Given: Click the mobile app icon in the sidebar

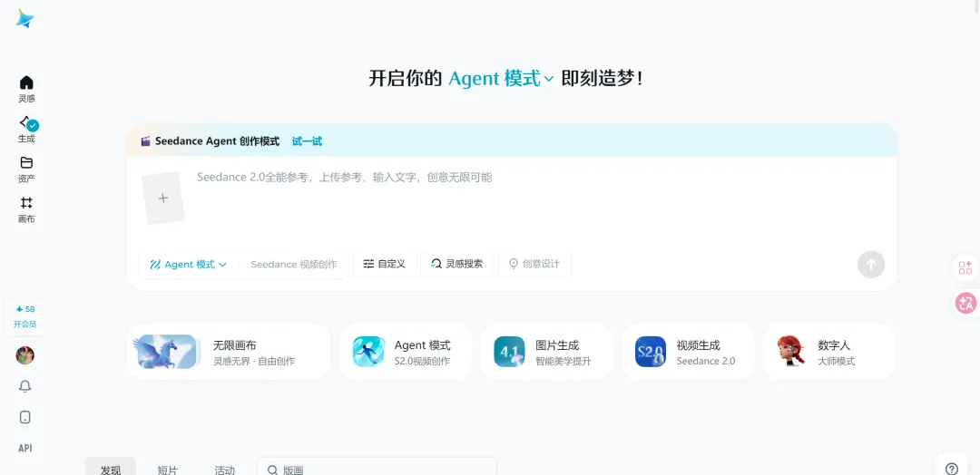Looking at the screenshot, I should point(25,418).
